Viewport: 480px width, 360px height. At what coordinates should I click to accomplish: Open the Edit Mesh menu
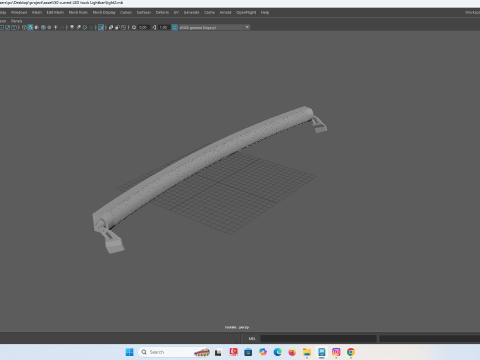(55, 12)
